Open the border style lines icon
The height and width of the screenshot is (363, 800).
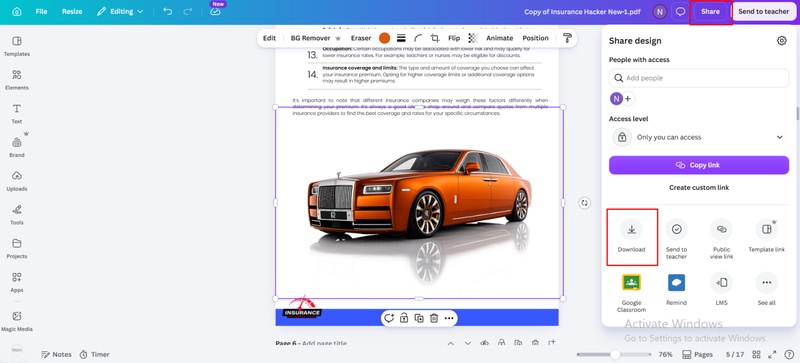click(402, 38)
